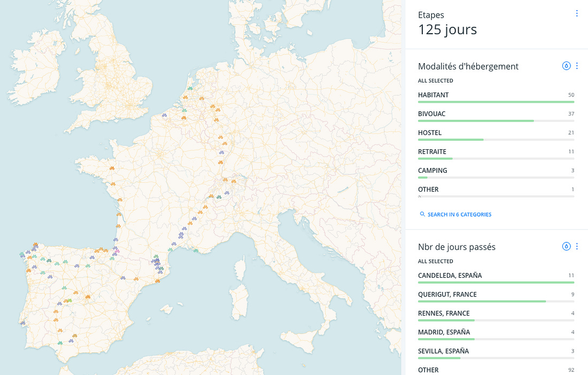588x375 pixels.
Task: Click the orange bike marker on Madrid
Action: point(88,297)
